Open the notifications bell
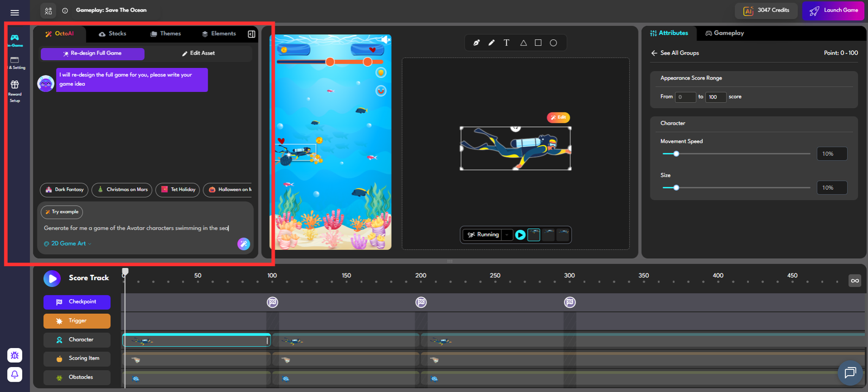Image resolution: width=868 pixels, height=392 pixels. tap(15, 374)
